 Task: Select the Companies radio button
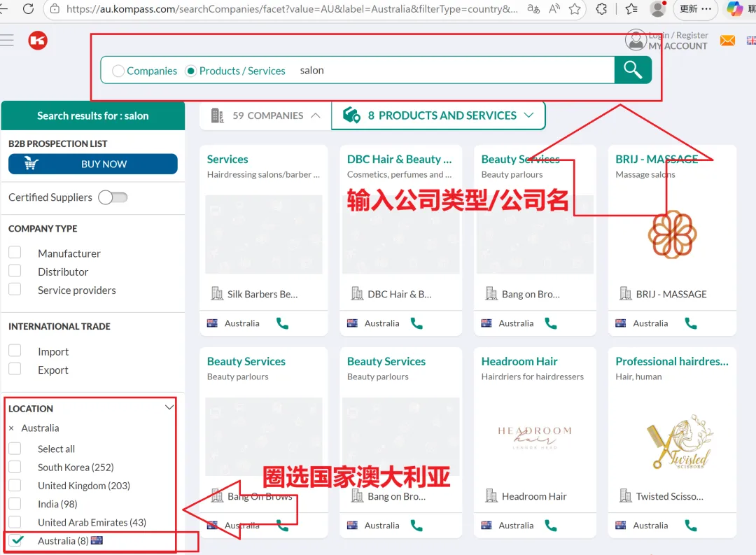click(118, 70)
